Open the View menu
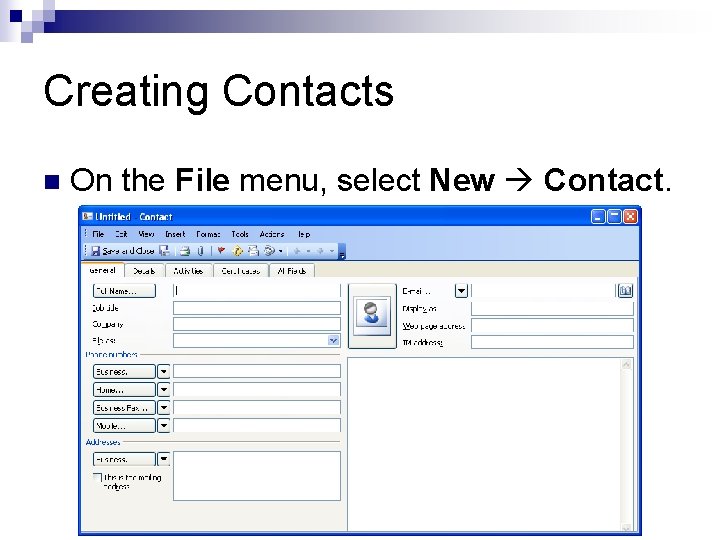The image size is (720, 540). click(x=146, y=234)
